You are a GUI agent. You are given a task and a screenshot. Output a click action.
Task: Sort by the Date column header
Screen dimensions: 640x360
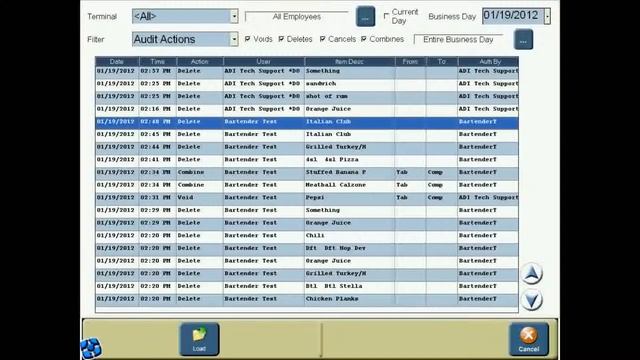[x=117, y=61]
